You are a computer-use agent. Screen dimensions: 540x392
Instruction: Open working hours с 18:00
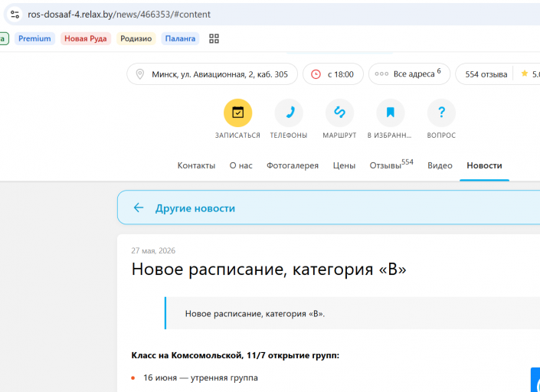coord(332,74)
